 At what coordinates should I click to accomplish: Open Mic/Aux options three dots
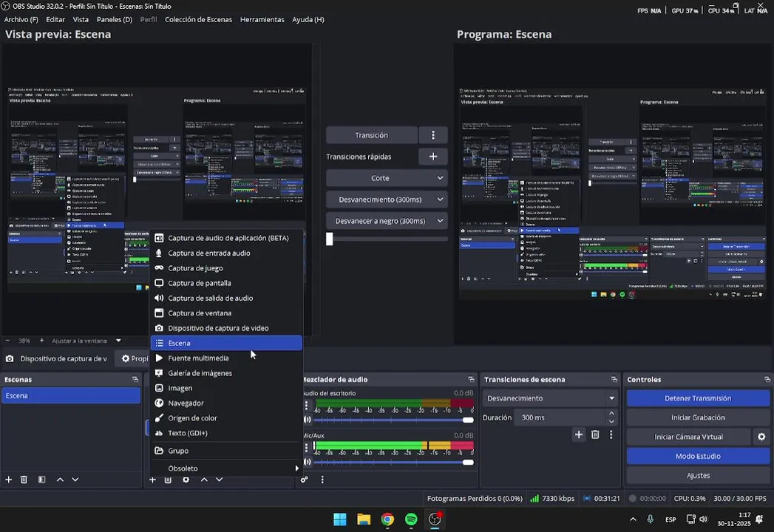[x=307, y=448]
